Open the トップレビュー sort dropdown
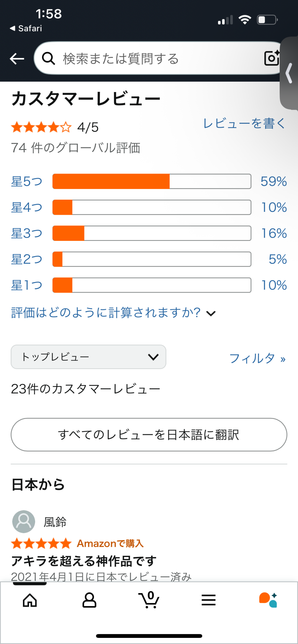Viewport: 298px width, 644px height. 88,357
